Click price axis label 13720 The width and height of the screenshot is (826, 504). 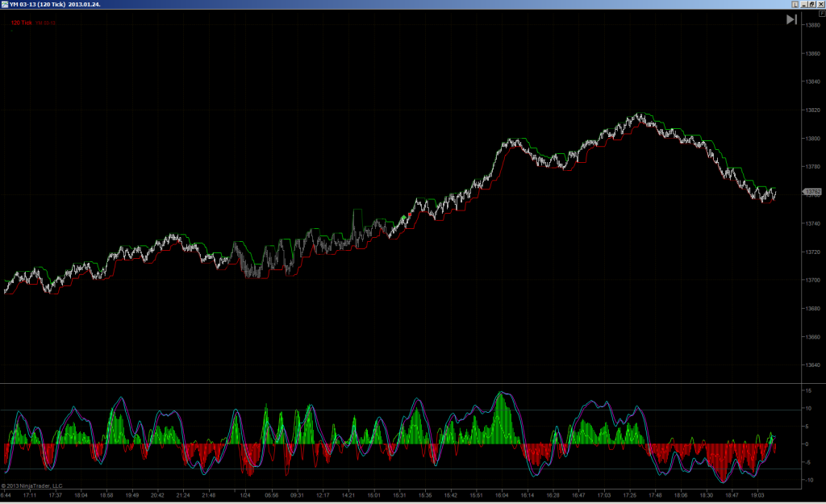(x=813, y=252)
